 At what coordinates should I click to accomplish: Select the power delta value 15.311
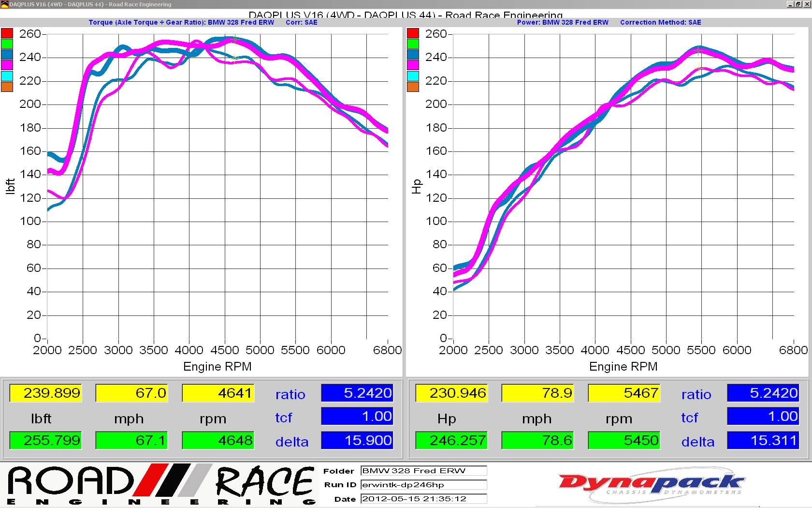[x=763, y=440]
